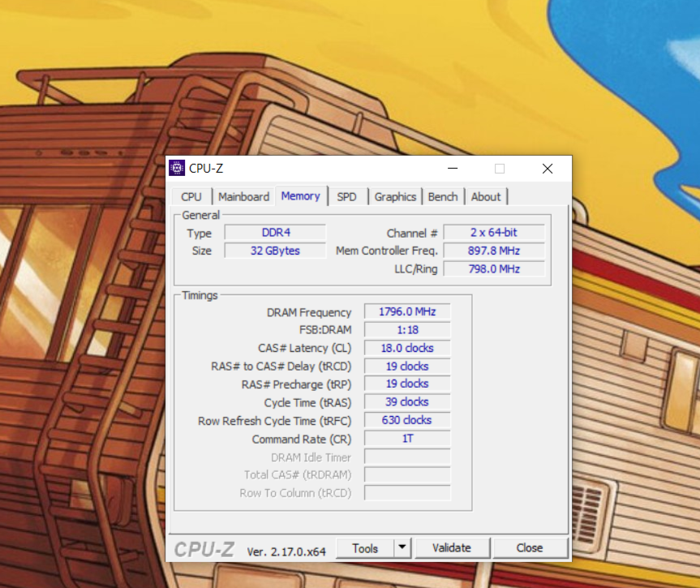The height and width of the screenshot is (588, 700).
Task: Minimize the CPU-Z window
Action: [453, 168]
